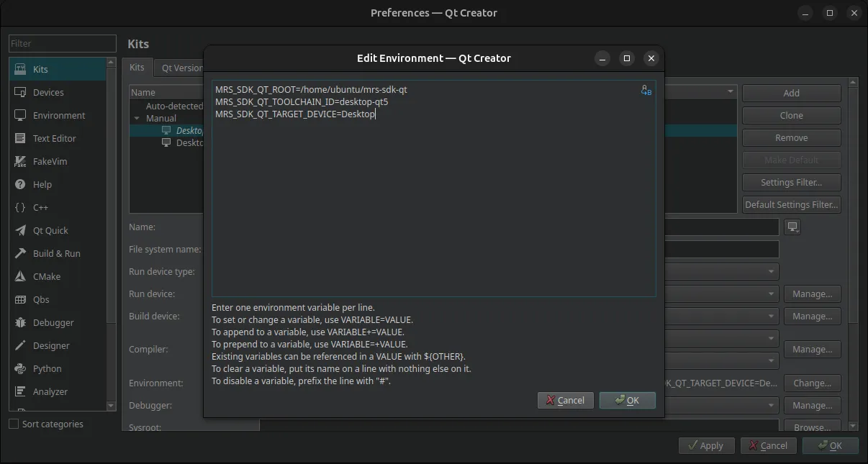The width and height of the screenshot is (868, 464).
Task: Click Manage... beside Run device
Action: [x=812, y=294]
